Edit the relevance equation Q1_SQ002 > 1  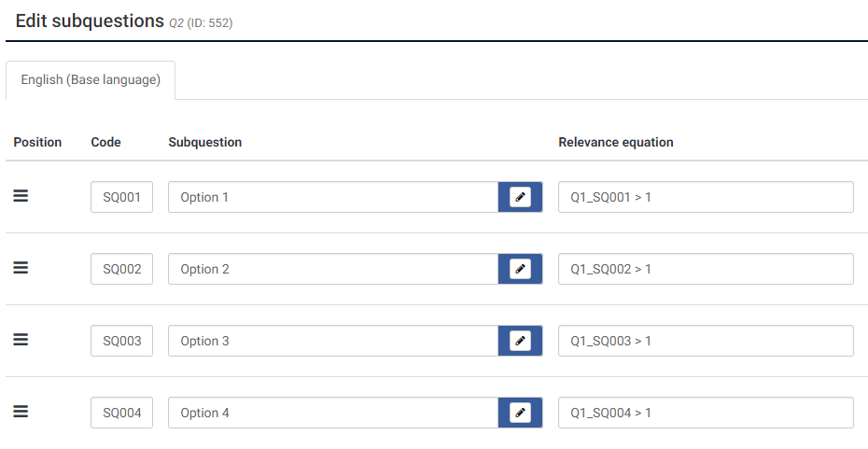[706, 269]
